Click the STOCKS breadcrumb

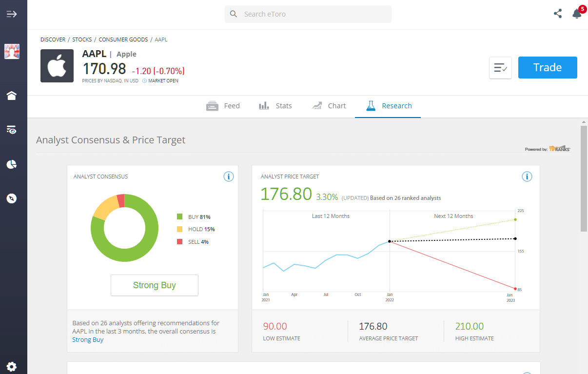pyautogui.click(x=82, y=39)
